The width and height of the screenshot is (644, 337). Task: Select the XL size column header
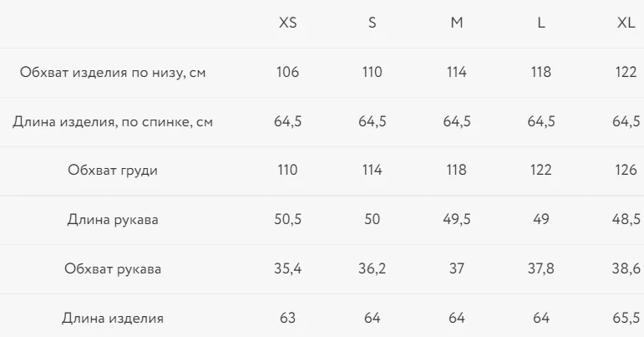click(626, 23)
